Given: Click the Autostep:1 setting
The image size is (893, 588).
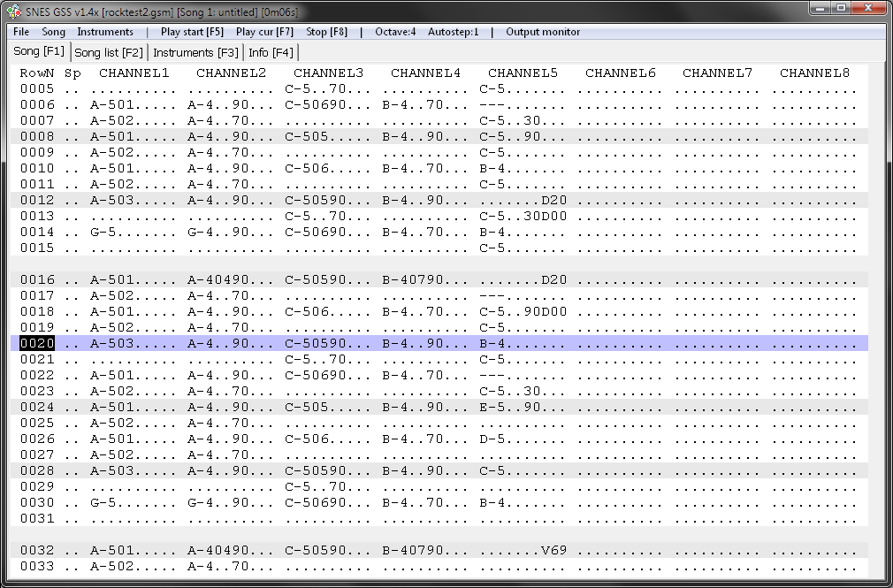Looking at the screenshot, I should 454,32.
